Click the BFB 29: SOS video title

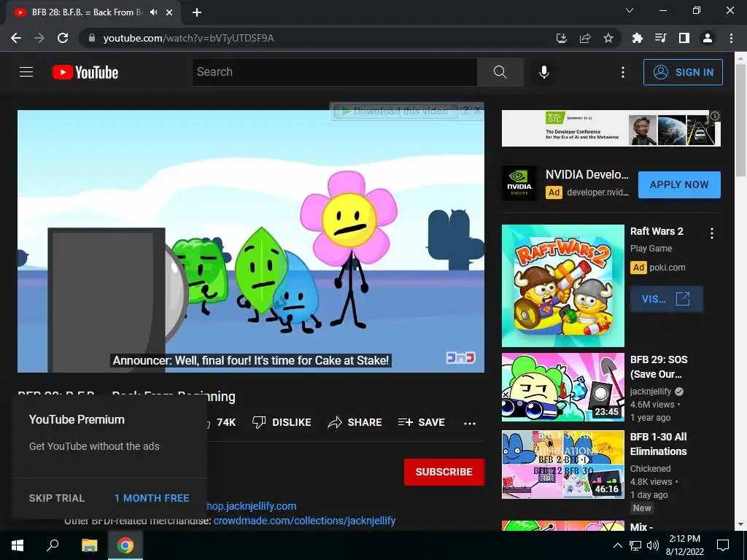(x=659, y=367)
